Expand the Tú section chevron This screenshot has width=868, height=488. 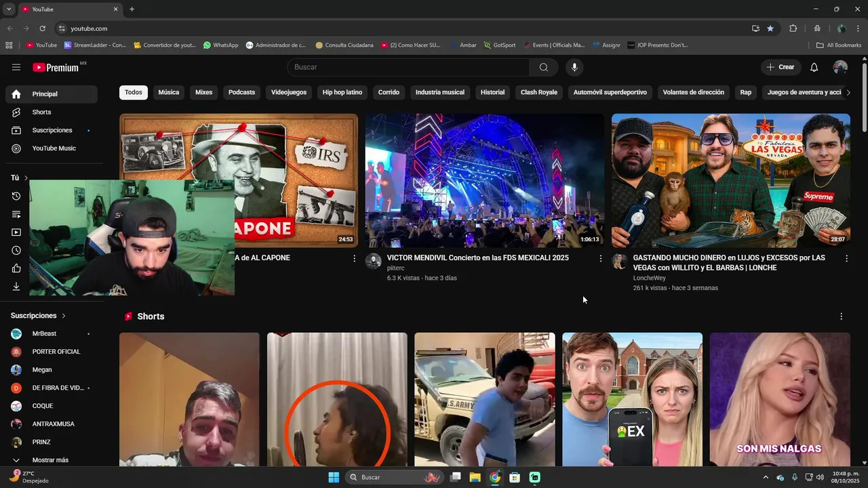click(26, 178)
